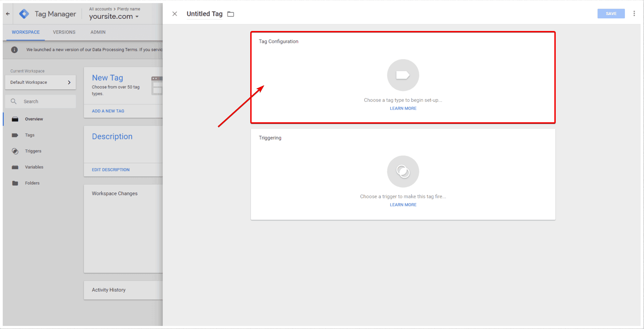Click the Tag Manager diamond logo
644x329 pixels.
click(x=24, y=14)
